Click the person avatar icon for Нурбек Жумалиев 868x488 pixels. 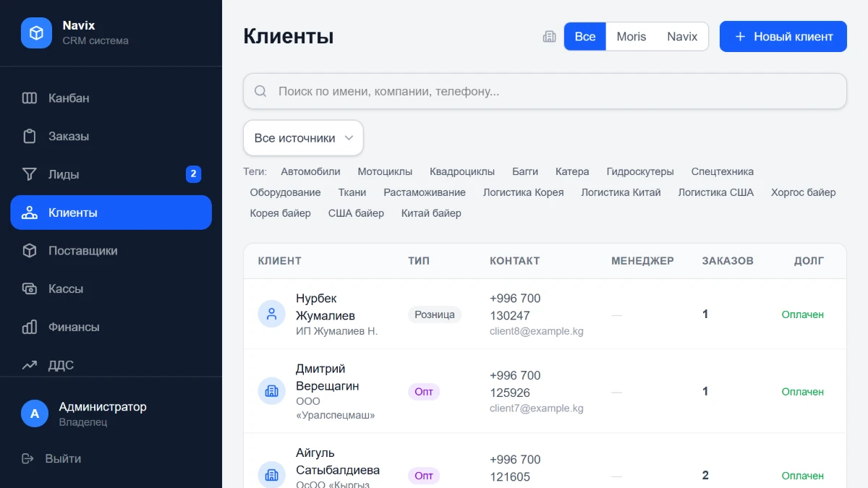click(x=272, y=314)
